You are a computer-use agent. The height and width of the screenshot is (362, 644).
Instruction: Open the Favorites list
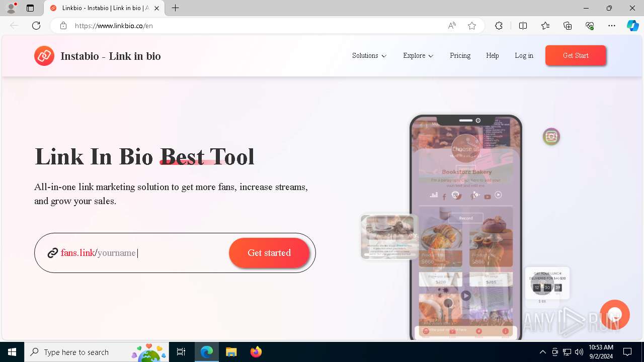[x=545, y=26]
